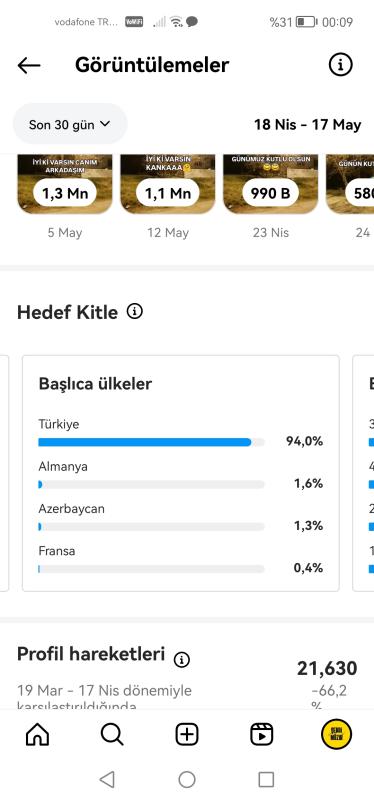The image size is (374, 800).
Task: Expand the Son 30 gün dropdown
Action: [x=70, y=124]
